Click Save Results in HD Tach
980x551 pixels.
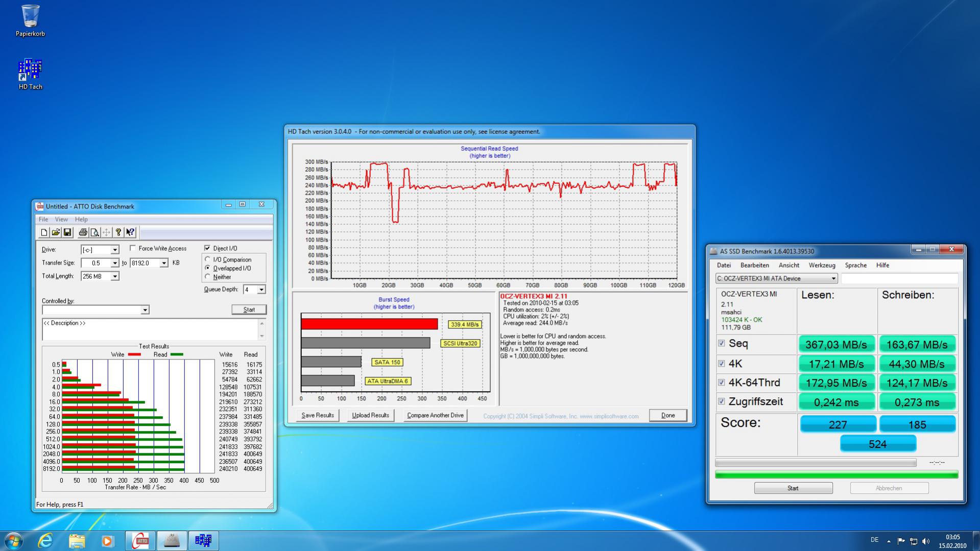click(x=318, y=415)
